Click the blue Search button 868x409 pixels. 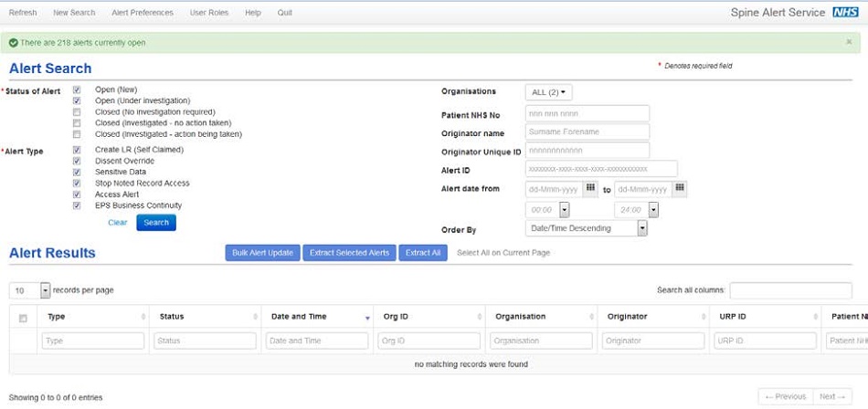[x=156, y=223]
